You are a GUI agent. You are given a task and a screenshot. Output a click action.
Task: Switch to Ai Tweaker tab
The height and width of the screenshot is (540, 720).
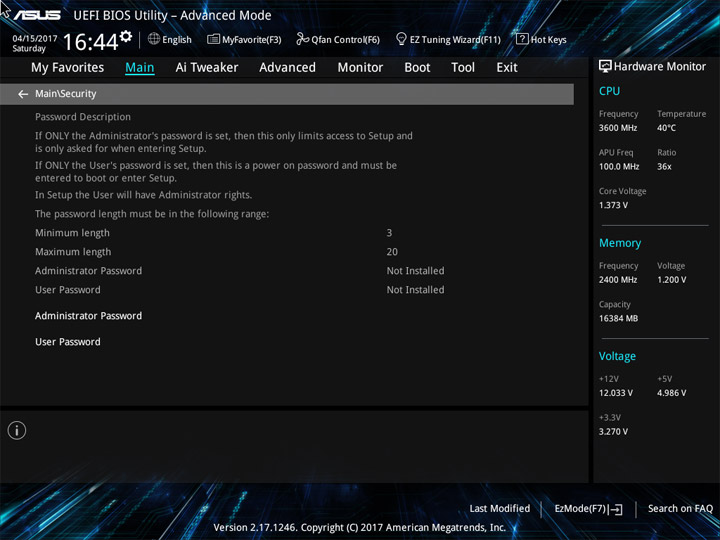207,68
